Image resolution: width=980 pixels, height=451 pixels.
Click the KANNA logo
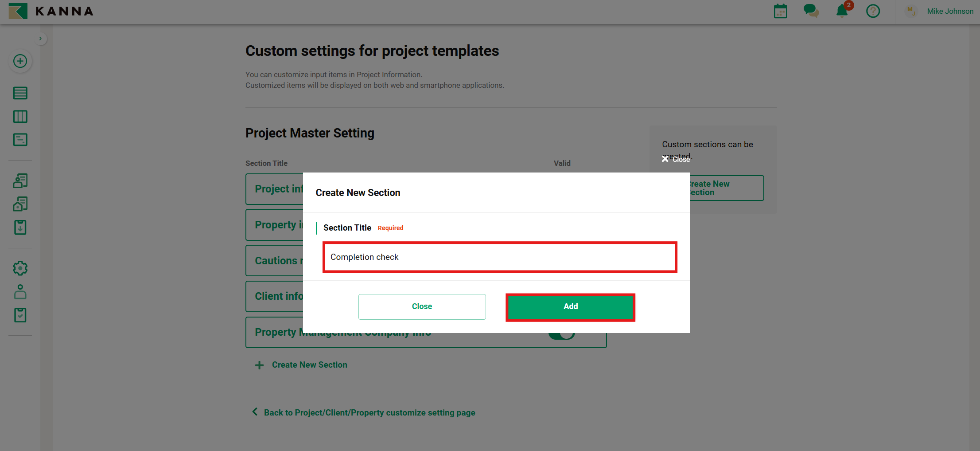(51, 11)
